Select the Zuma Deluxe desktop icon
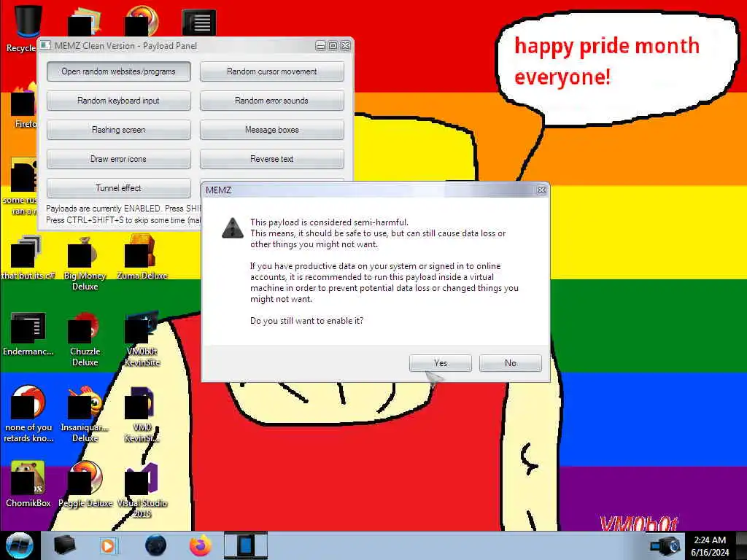This screenshot has height=560, width=747. coord(142,257)
